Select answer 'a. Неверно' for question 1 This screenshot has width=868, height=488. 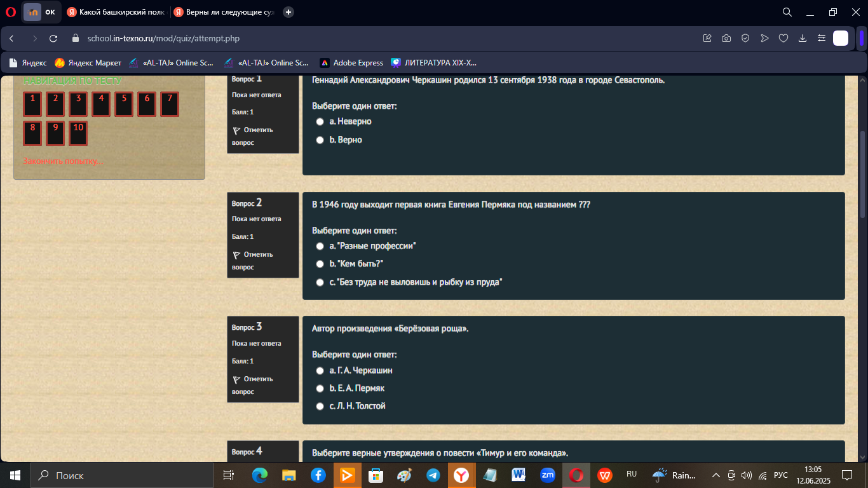(x=320, y=121)
